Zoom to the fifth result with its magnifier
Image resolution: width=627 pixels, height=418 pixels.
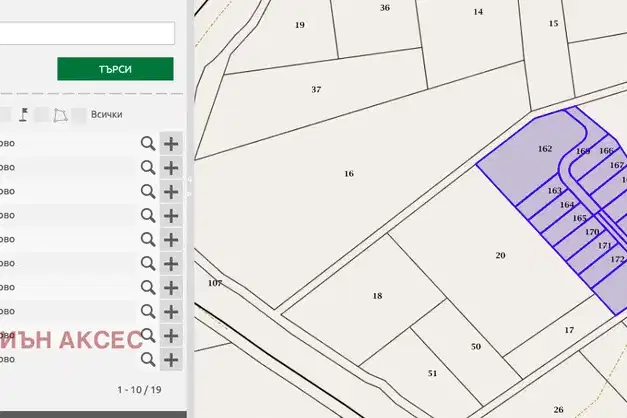tap(148, 240)
